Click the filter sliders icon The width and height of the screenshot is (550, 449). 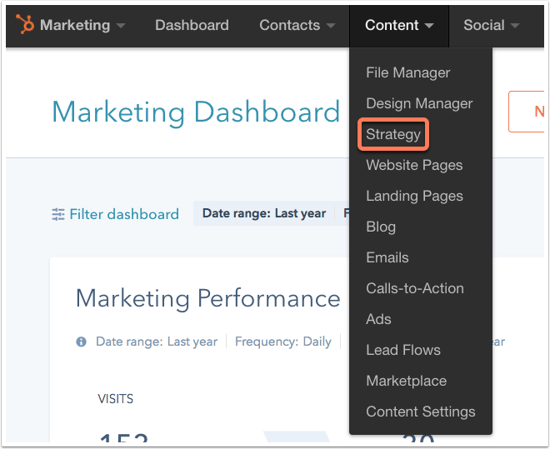[58, 214]
